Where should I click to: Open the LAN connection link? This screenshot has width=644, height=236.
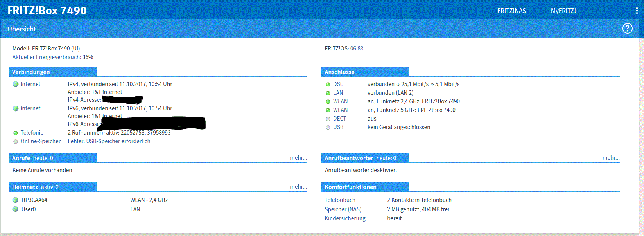tap(338, 93)
